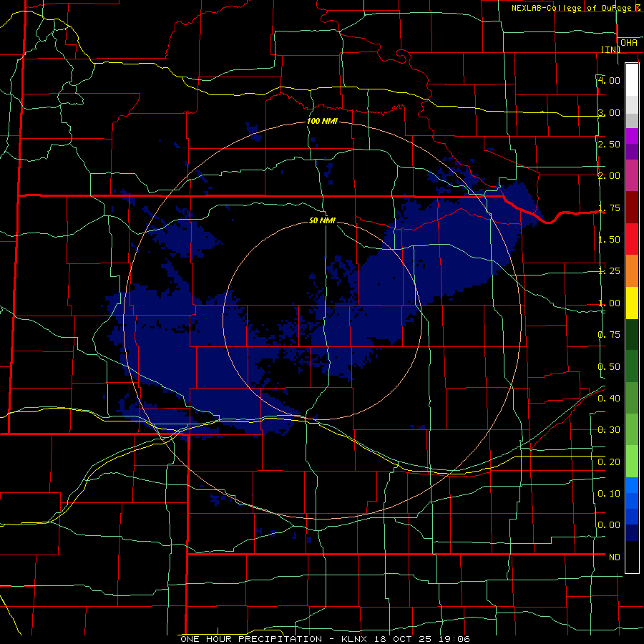Pick the orange legend swatch
The width and height of the screenshot is (644, 644).
pyautogui.click(x=632, y=271)
